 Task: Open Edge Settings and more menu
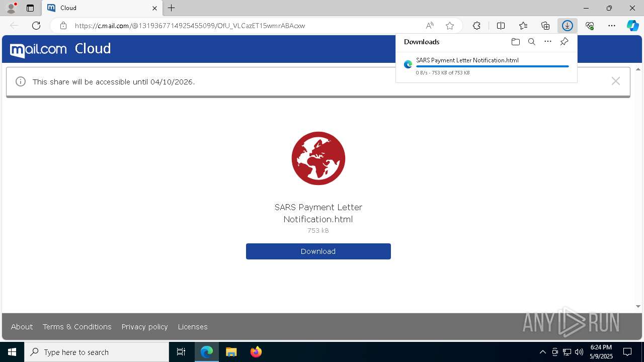pyautogui.click(x=612, y=26)
